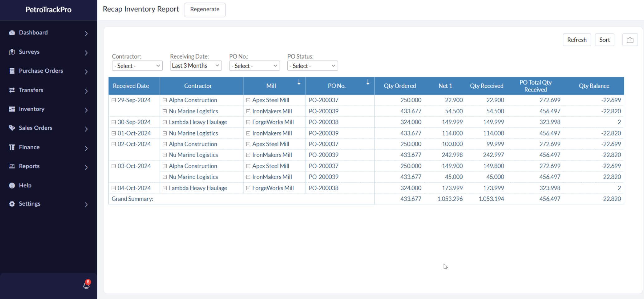The image size is (644, 299).
Task: Click the Finance sidebar icon
Action: pyautogui.click(x=12, y=147)
